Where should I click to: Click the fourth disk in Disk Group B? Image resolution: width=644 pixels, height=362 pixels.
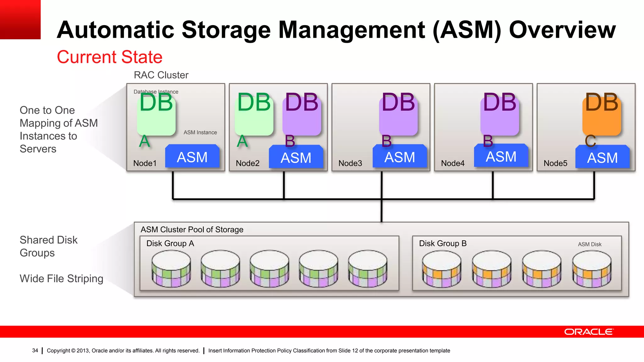click(x=592, y=269)
